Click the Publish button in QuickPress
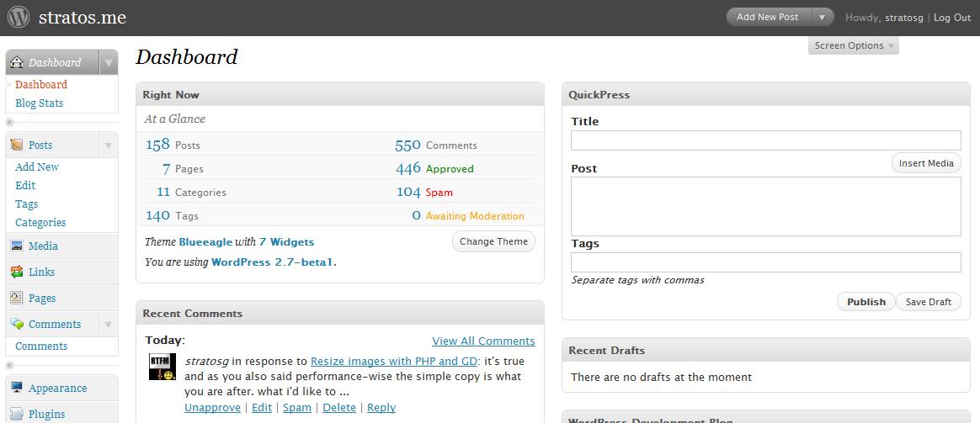 pos(865,302)
